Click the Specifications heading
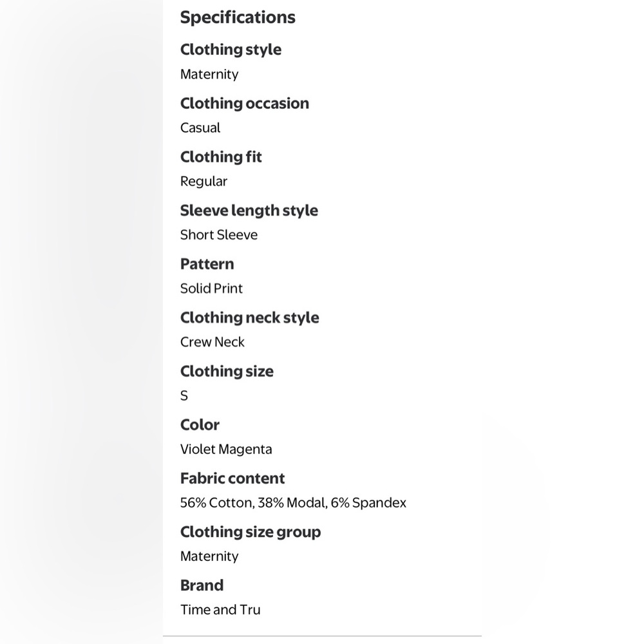This screenshot has height=644, width=644. coord(238,17)
